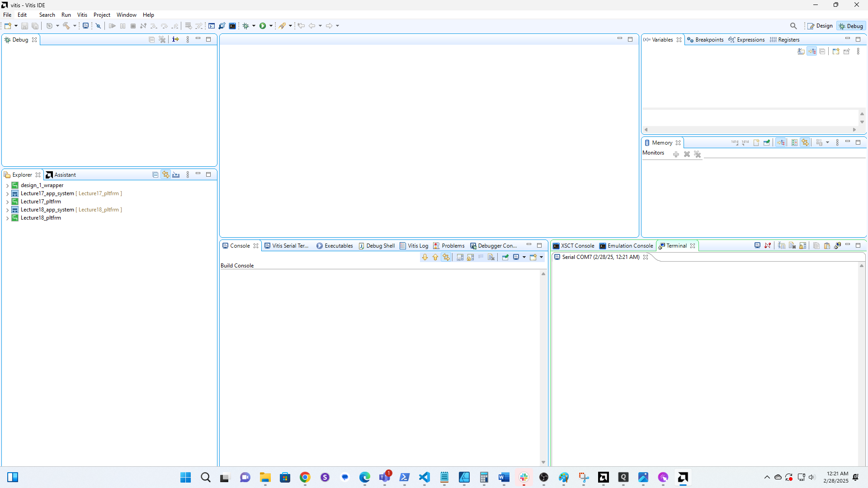Open the Vitis menu
Screen dimensions: 868x488
(x=82, y=15)
